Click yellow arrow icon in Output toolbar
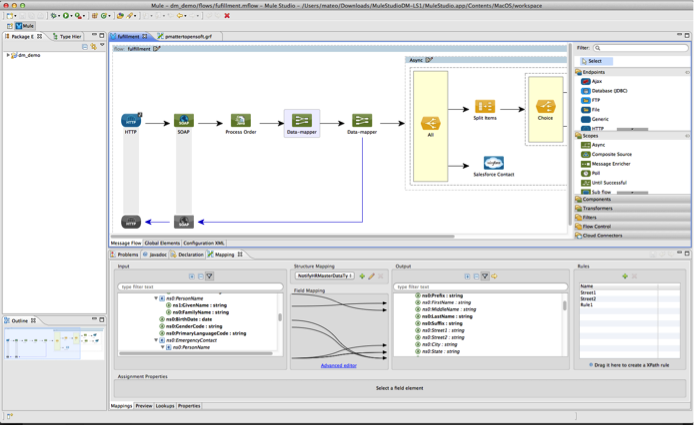Viewport: 694px width, 426px height. [x=494, y=276]
